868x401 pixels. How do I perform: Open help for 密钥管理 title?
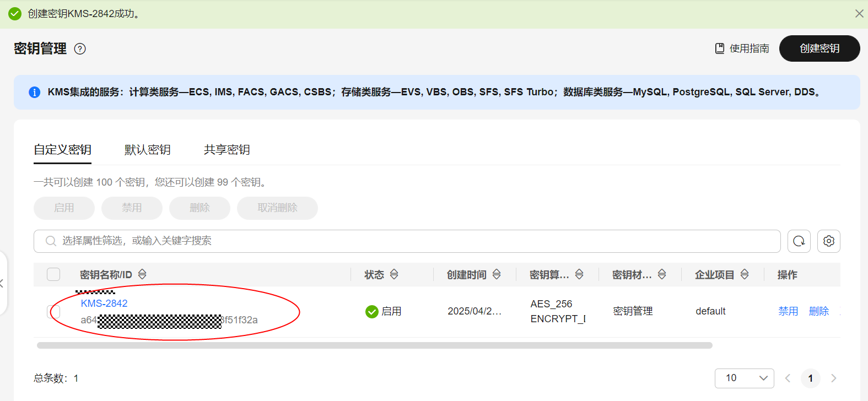80,49
